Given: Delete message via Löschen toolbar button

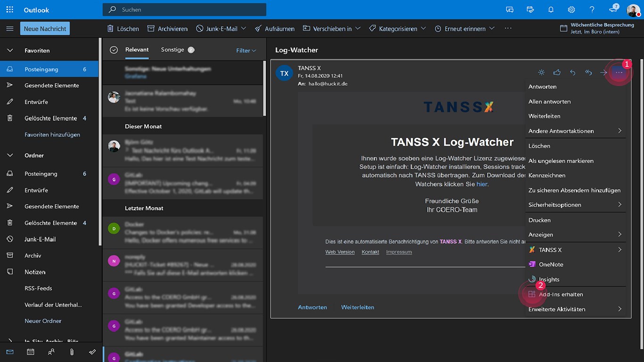Looking at the screenshot, I should tap(123, 29).
